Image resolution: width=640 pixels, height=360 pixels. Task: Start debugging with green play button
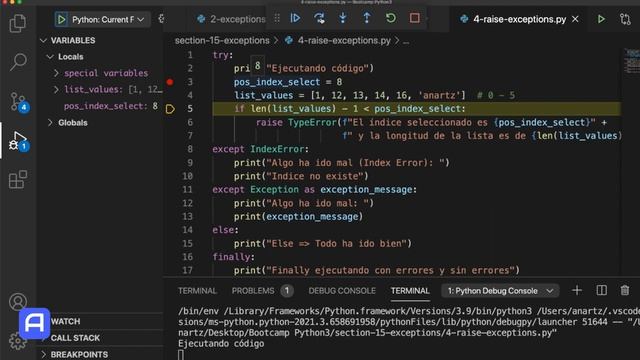[x=61, y=19]
